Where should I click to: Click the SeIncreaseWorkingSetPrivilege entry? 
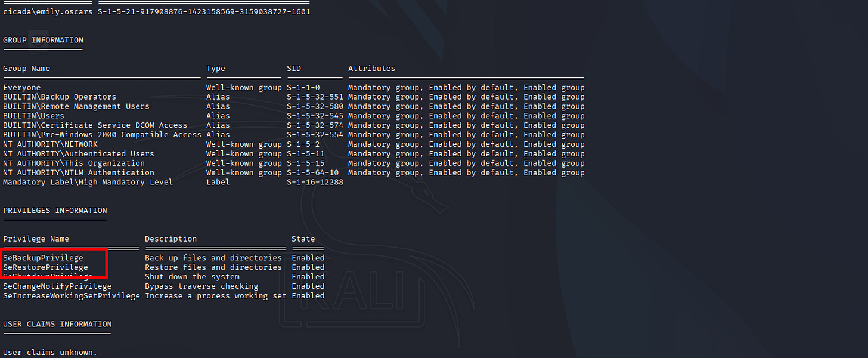tap(72, 296)
